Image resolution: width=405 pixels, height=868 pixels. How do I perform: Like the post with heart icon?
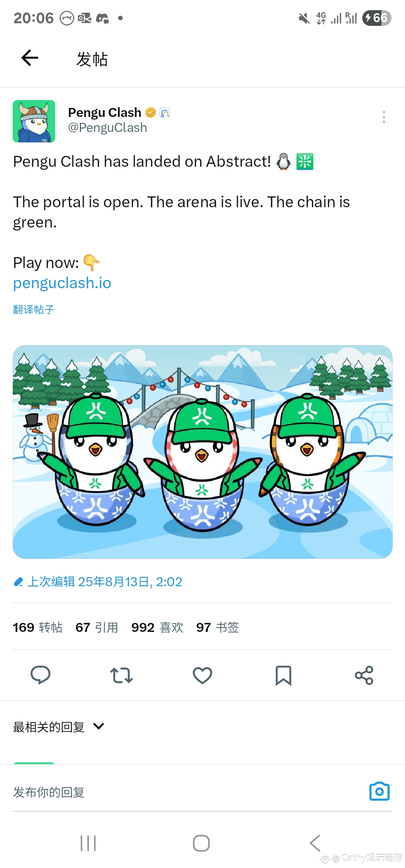(202, 675)
